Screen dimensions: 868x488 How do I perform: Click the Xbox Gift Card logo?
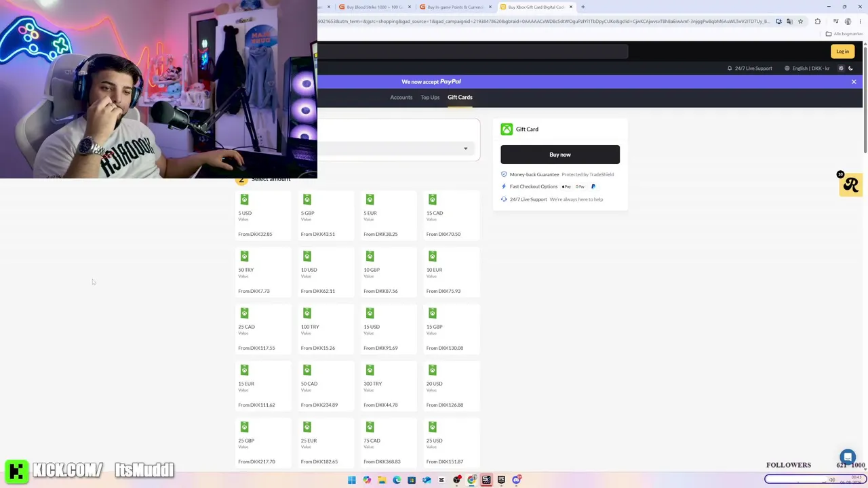click(507, 129)
